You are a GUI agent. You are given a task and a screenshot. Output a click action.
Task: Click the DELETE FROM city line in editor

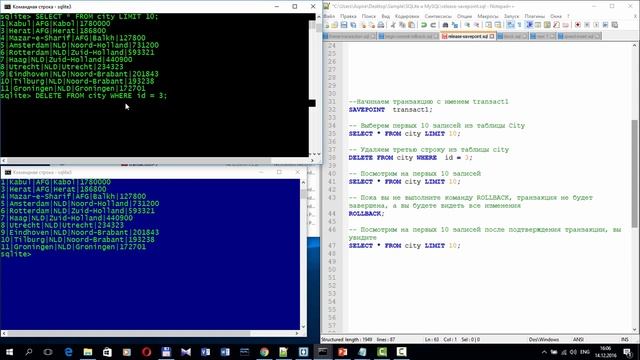coord(411,158)
